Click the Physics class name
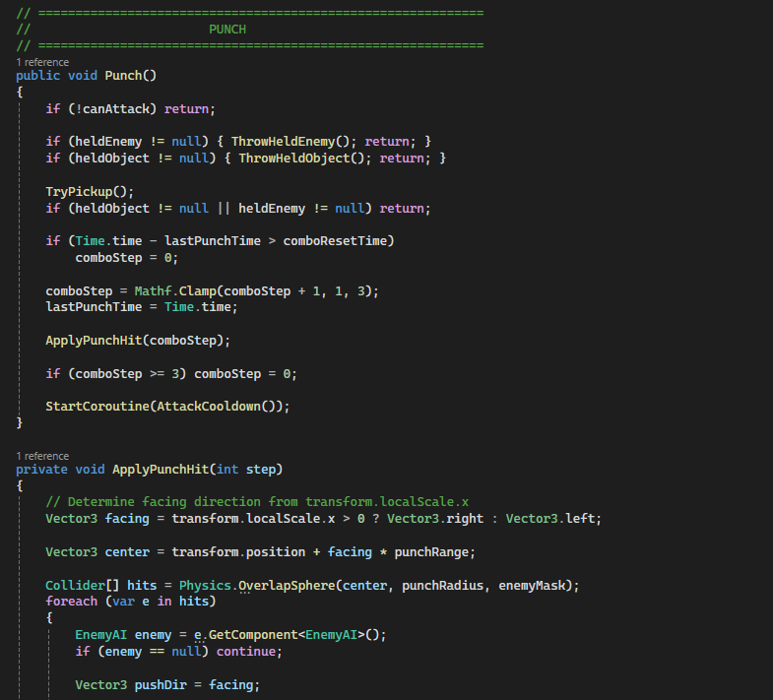This screenshot has height=700, width=773. [x=205, y=586]
